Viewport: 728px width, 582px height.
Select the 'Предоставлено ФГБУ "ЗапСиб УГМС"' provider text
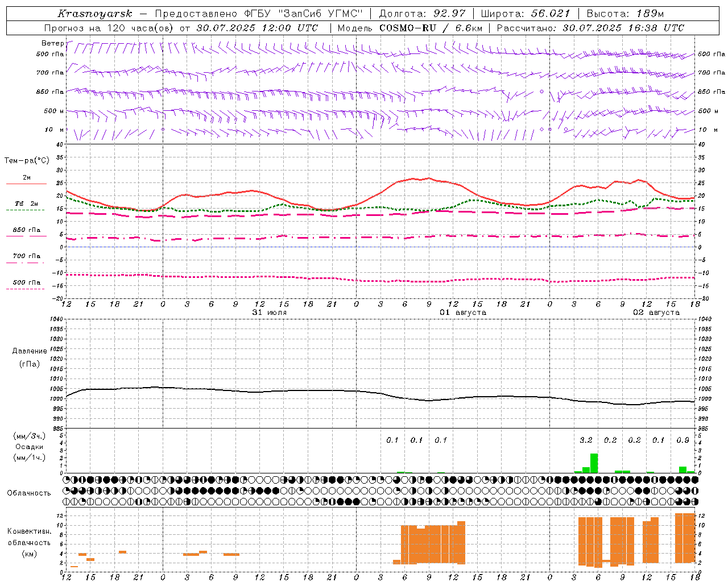tap(259, 14)
